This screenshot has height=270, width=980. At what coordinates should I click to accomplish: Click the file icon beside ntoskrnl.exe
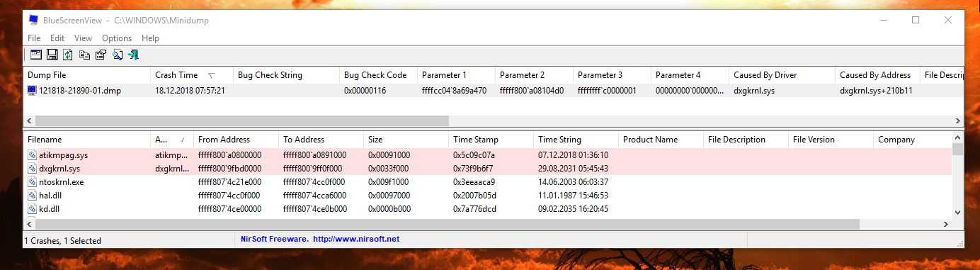(x=33, y=182)
